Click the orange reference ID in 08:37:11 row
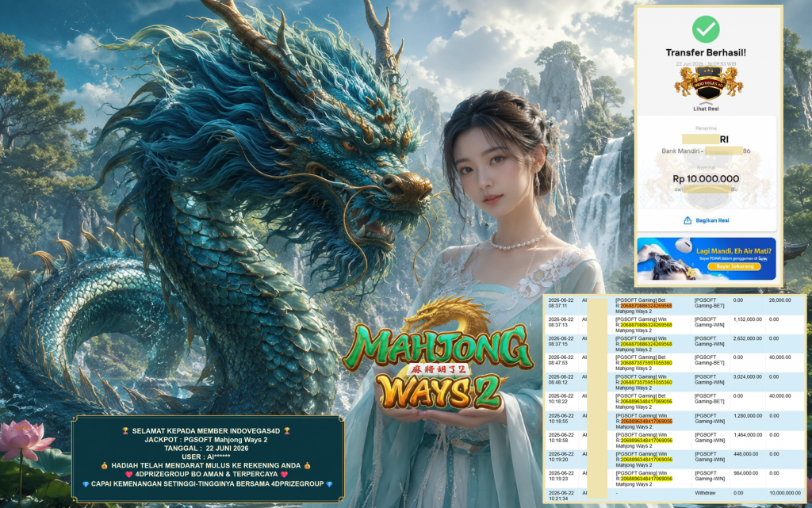The width and height of the screenshot is (812, 508). tap(645, 306)
